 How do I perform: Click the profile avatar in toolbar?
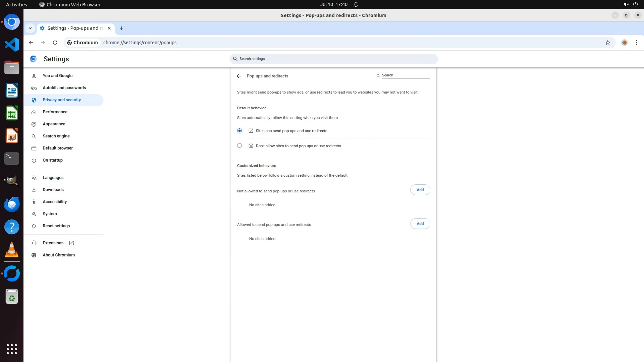click(624, 43)
